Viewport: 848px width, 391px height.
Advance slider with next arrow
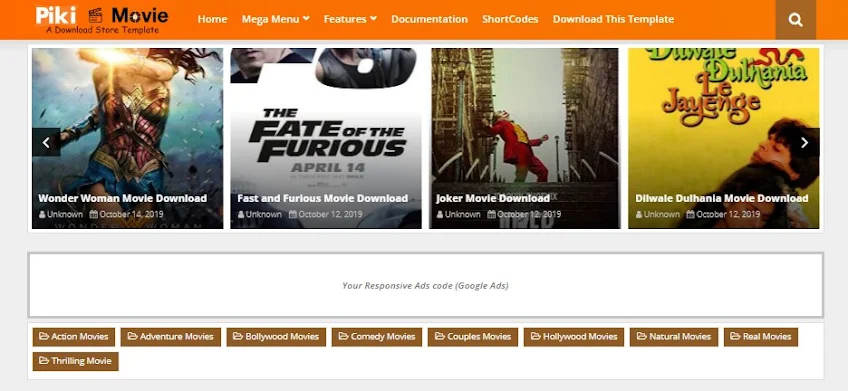[x=805, y=142]
